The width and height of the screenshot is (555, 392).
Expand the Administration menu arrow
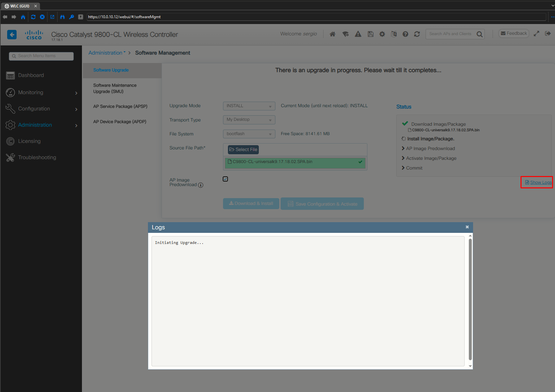pyautogui.click(x=76, y=125)
